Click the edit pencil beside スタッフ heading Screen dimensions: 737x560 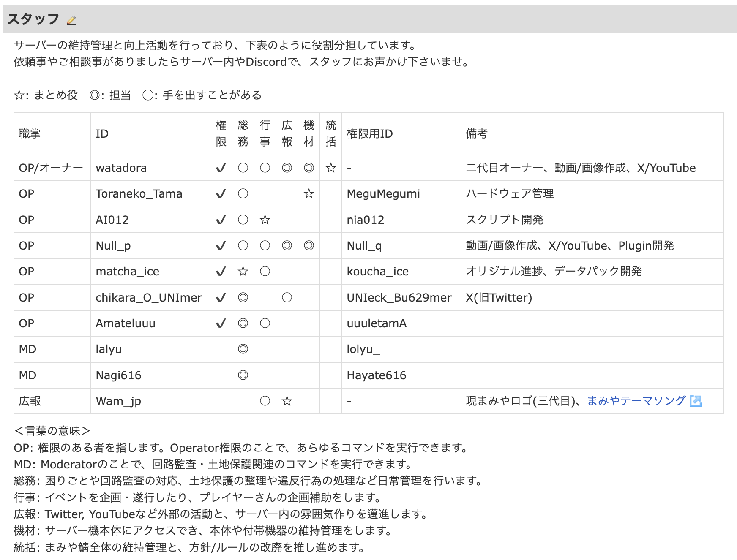click(x=71, y=20)
